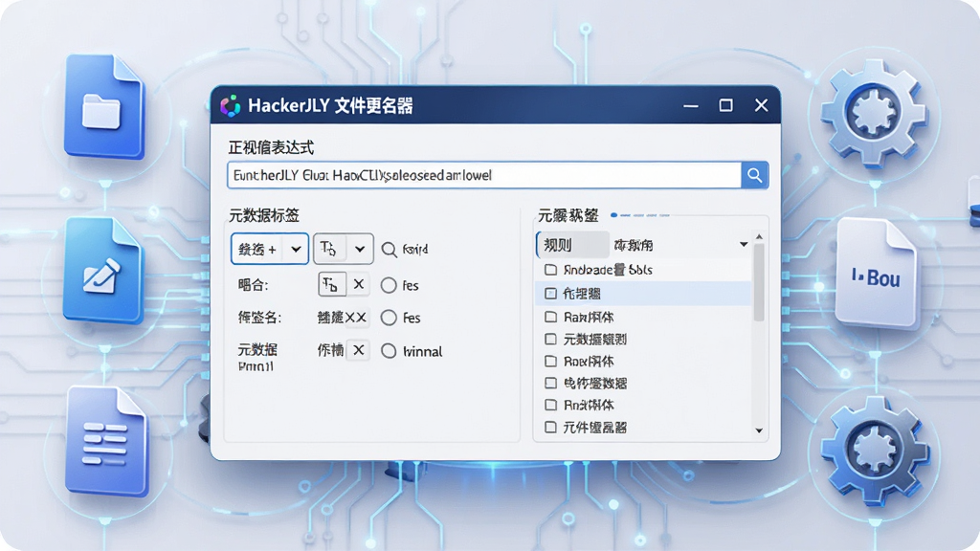The image size is (980, 551).
Task: Click the X button beside the lowercase fes radio
Action: click(x=358, y=284)
